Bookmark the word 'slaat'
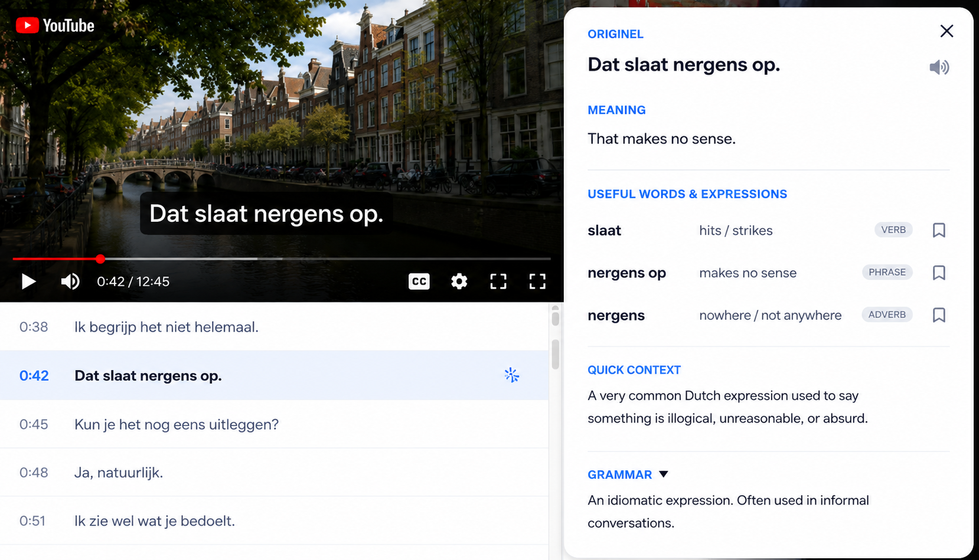Screen dimensions: 979x560 coord(939,230)
